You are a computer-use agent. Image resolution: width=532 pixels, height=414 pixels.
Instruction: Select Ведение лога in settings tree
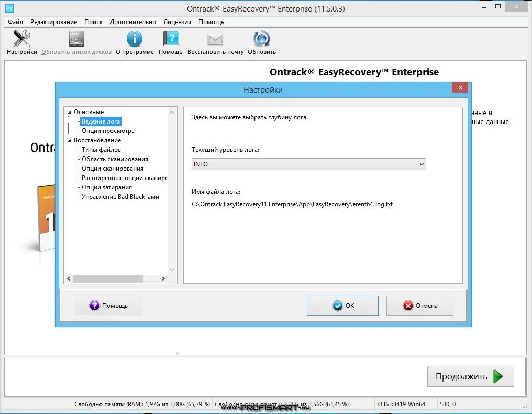point(101,121)
